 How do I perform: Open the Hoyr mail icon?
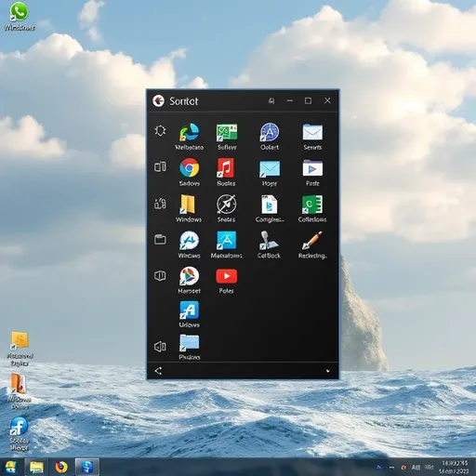click(x=270, y=168)
